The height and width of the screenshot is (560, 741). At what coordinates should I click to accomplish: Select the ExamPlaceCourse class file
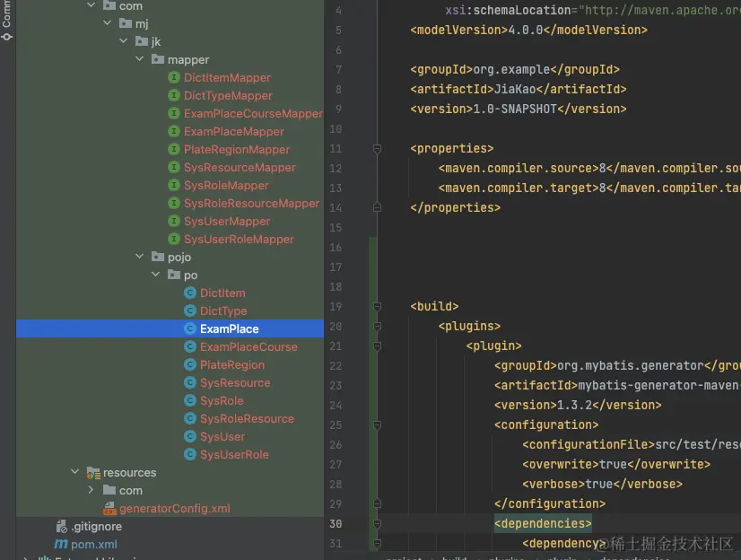click(x=248, y=347)
